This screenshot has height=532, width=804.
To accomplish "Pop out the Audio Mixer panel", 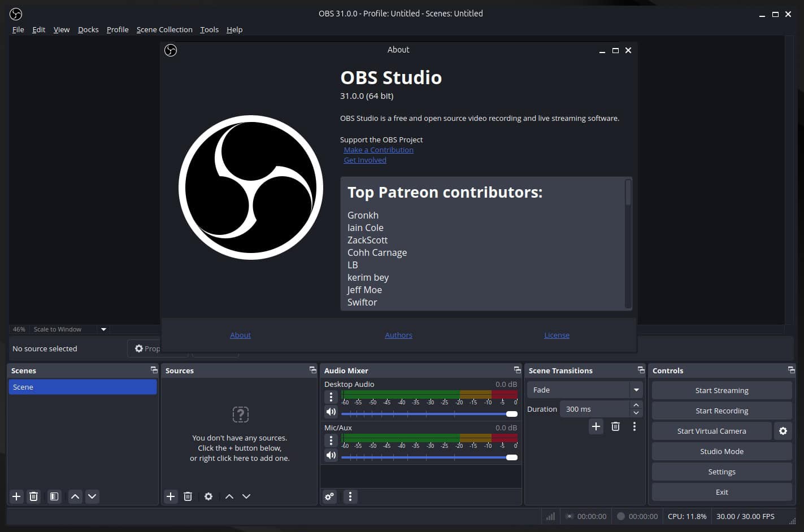I will coord(517,370).
